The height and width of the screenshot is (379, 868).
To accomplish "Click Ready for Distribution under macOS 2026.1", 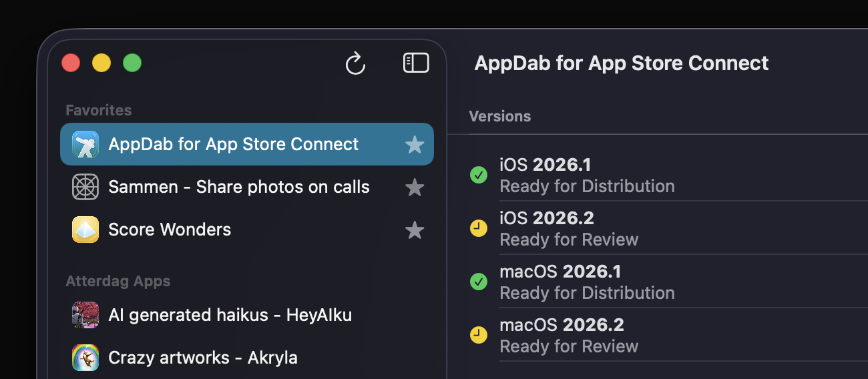I will [587, 293].
